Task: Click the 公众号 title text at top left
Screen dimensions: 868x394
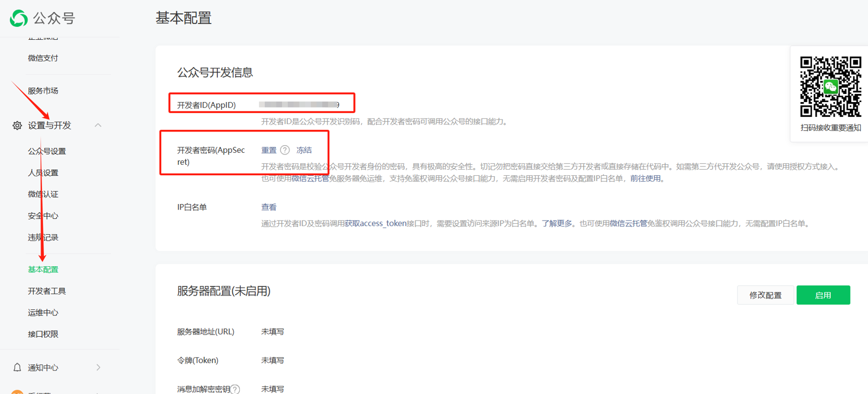Action: point(54,18)
